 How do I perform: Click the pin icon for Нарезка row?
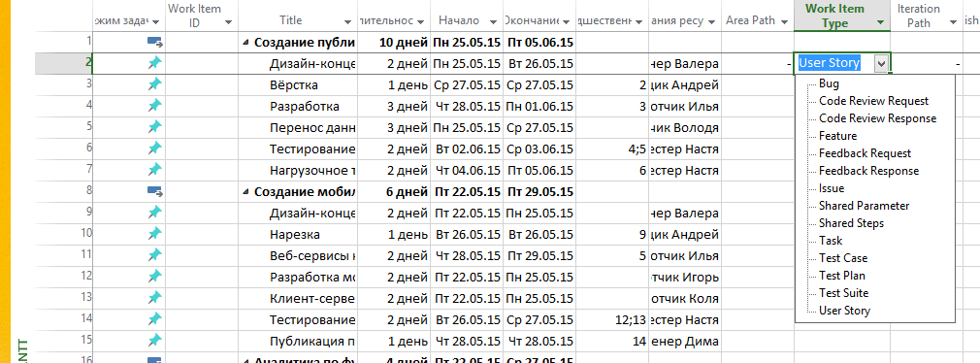[154, 234]
